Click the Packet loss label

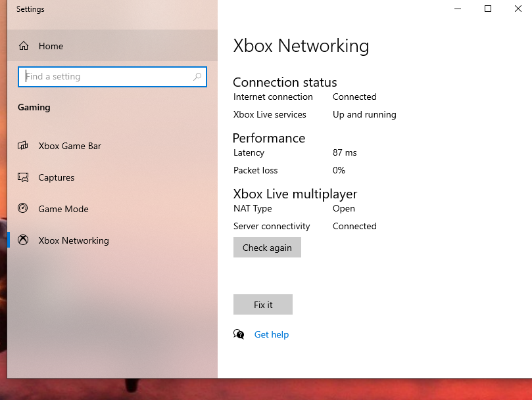[256, 170]
